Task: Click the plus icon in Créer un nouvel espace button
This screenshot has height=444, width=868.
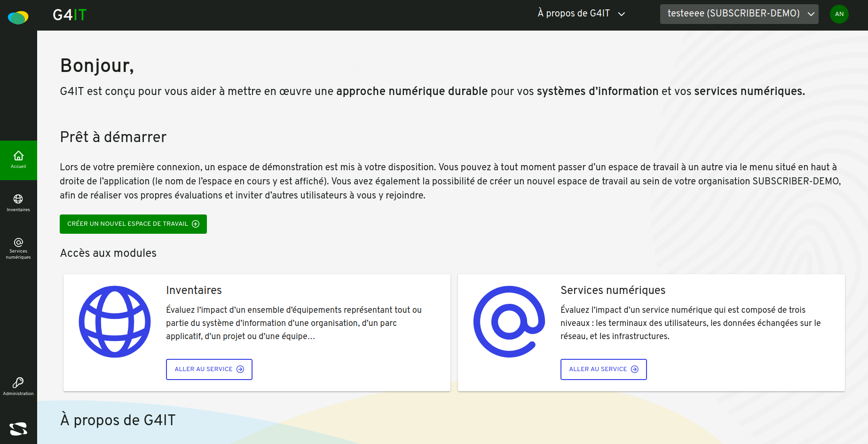Action: tap(196, 224)
